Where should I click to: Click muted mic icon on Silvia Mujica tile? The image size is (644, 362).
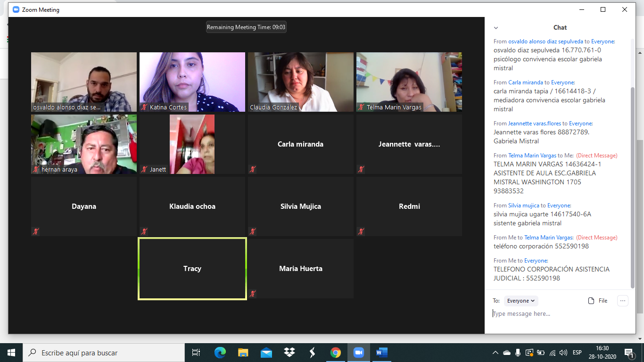(x=253, y=231)
